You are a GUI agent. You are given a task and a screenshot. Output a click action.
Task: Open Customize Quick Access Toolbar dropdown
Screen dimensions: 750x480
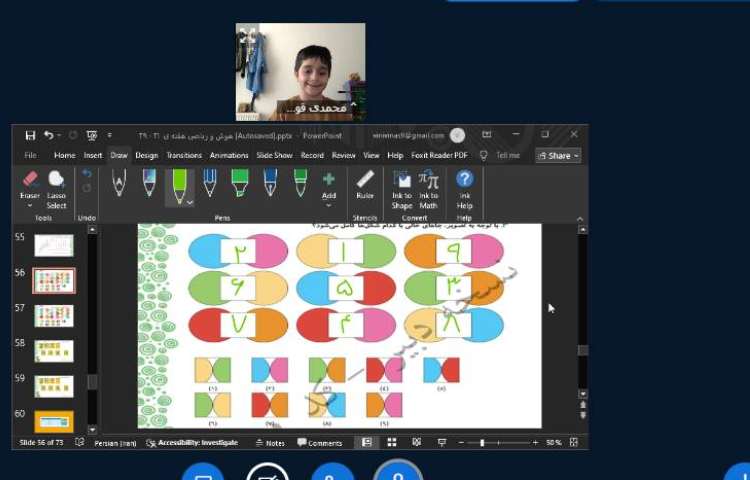(110, 135)
